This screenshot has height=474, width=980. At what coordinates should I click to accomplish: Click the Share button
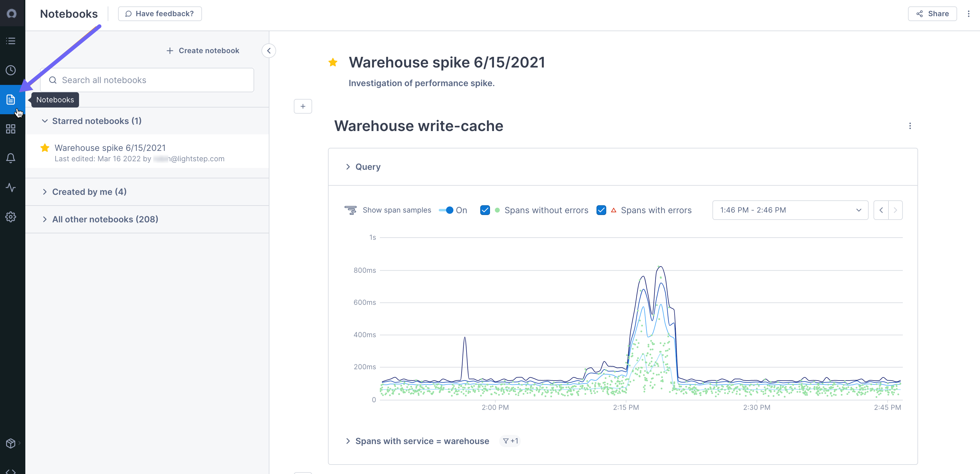point(932,14)
